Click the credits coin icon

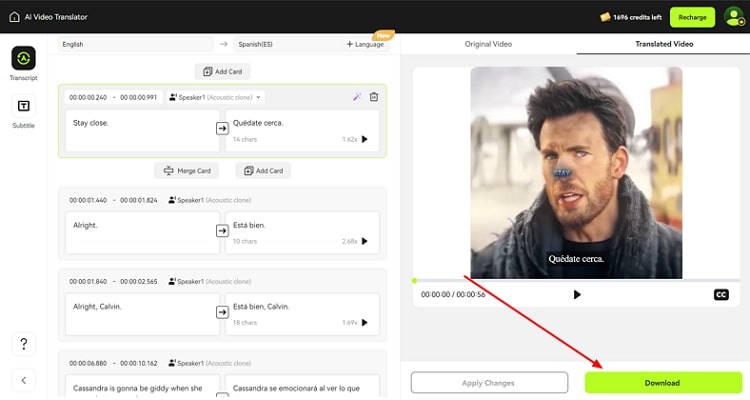tap(605, 17)
